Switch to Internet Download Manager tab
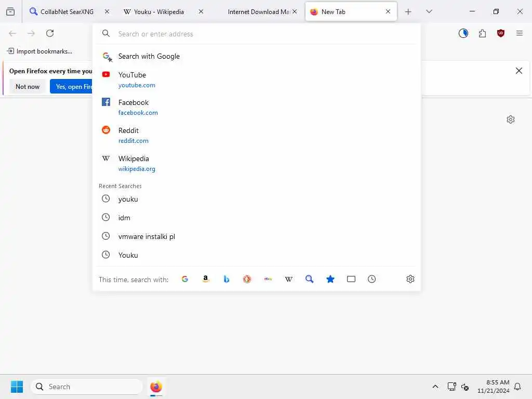The image size is (532, 399). [x=258, y=11]
